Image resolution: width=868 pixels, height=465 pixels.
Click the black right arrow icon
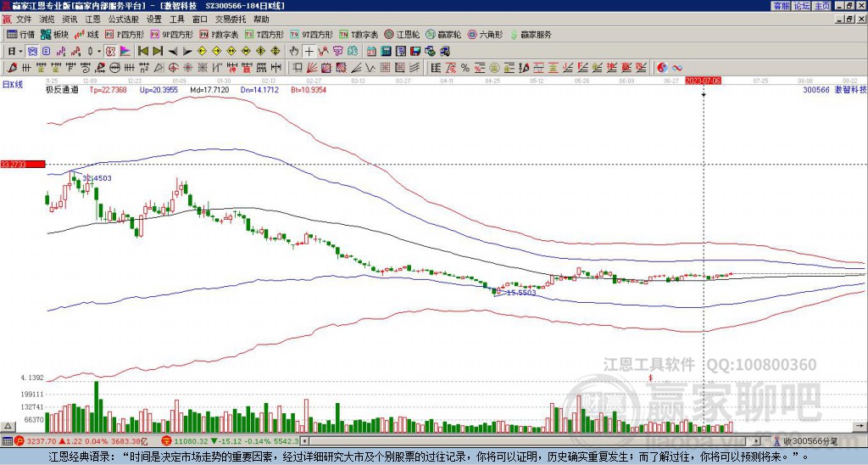(187, 52)
